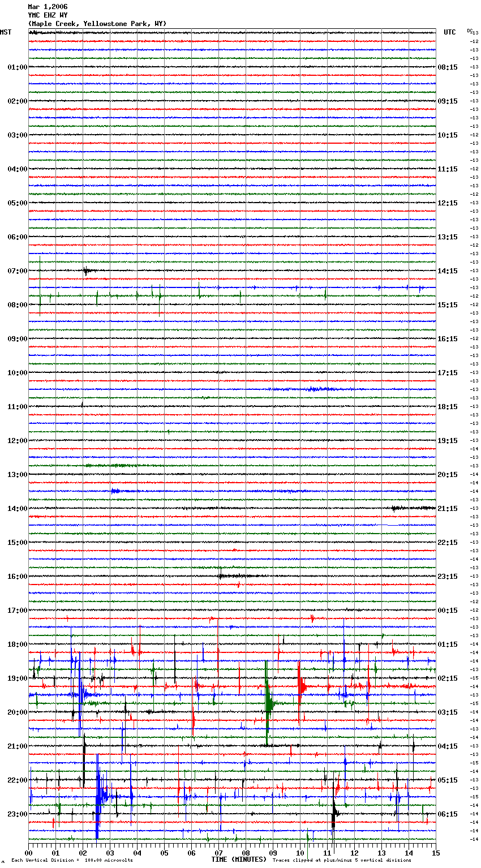
Task: Click the MST time zone header
Action: 6,32
